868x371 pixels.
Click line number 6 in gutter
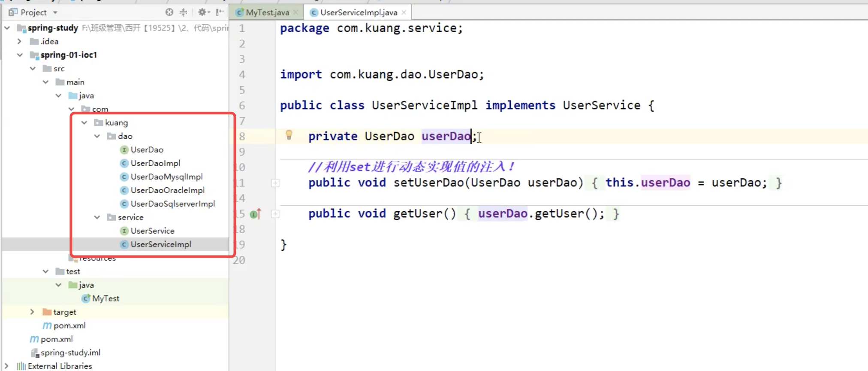tap(242, 106)
